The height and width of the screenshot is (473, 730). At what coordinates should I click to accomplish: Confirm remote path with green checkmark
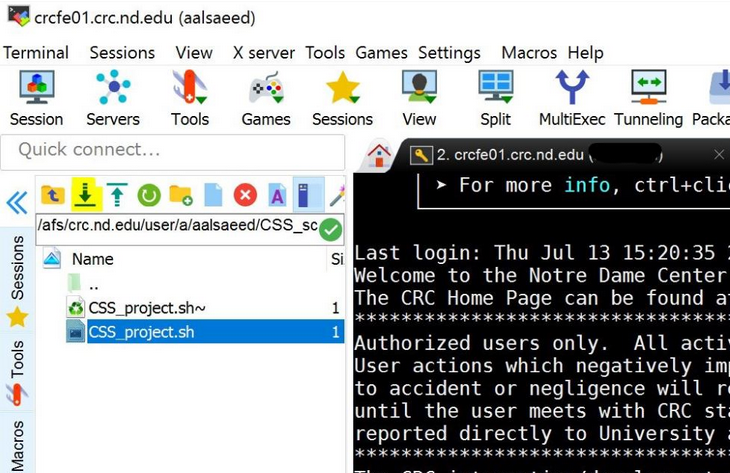pyautogui.click(x=331, y=230)
